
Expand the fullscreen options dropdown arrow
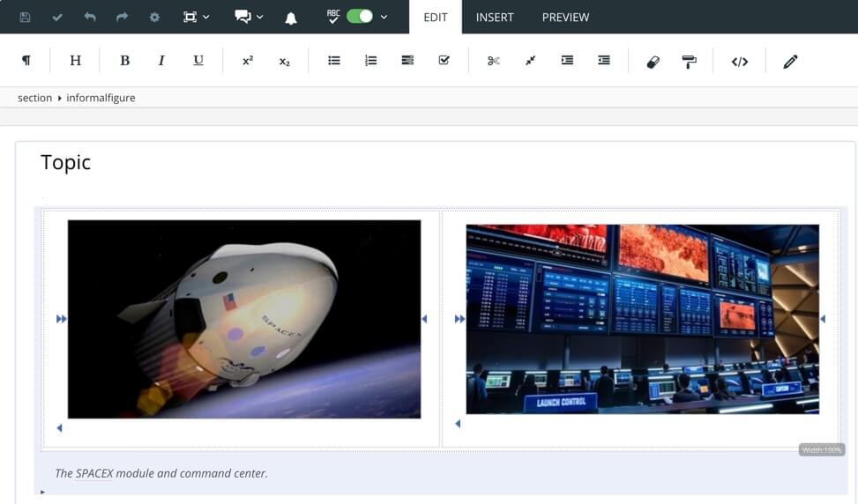click(205, 17)
